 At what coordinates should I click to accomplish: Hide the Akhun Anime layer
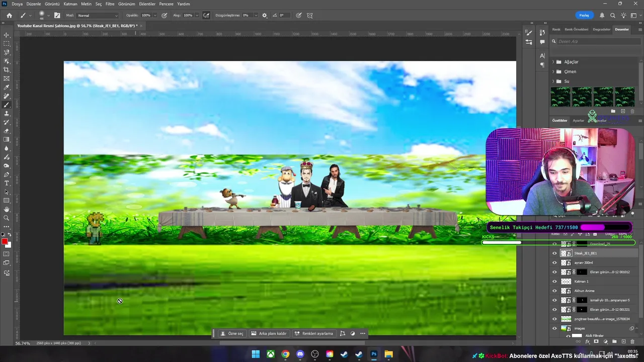(555, 291)
